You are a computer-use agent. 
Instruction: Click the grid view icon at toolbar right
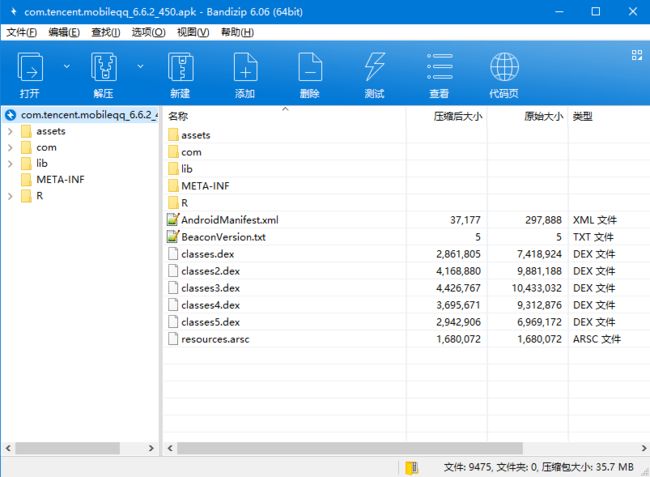(637, 55)
